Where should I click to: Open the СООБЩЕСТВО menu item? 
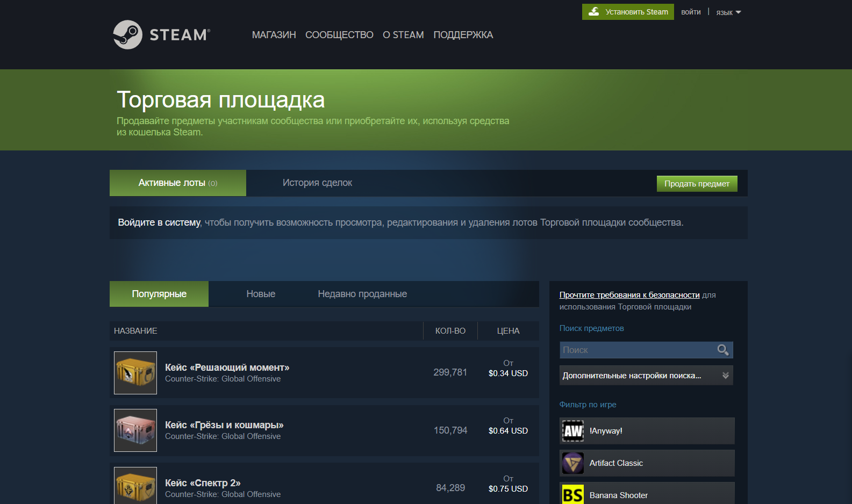[339, 35]
